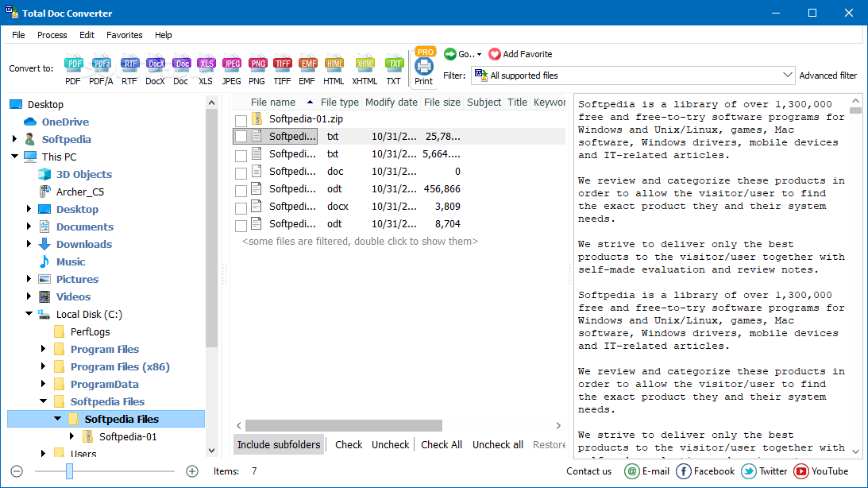Expand the Program Files folder node

[x=43, y=349]
